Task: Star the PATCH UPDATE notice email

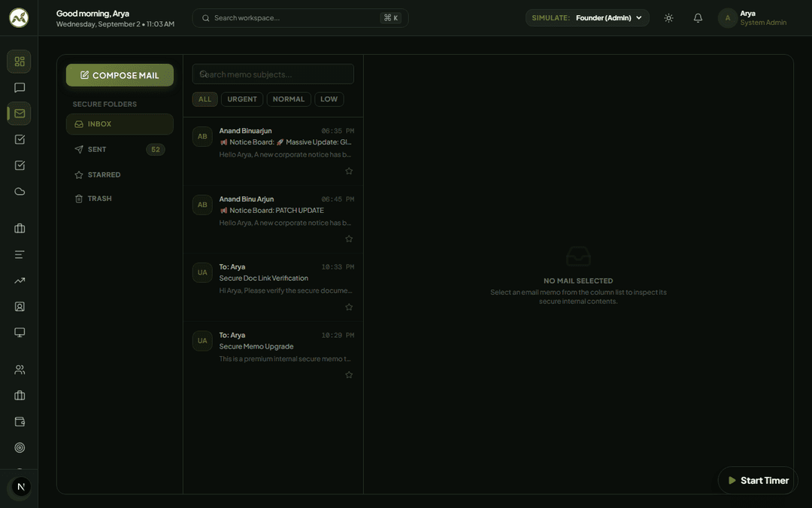Action: coord(349,239)
